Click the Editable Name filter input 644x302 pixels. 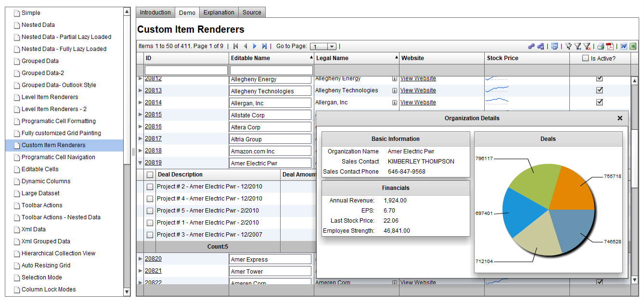[x=271, y=70]
